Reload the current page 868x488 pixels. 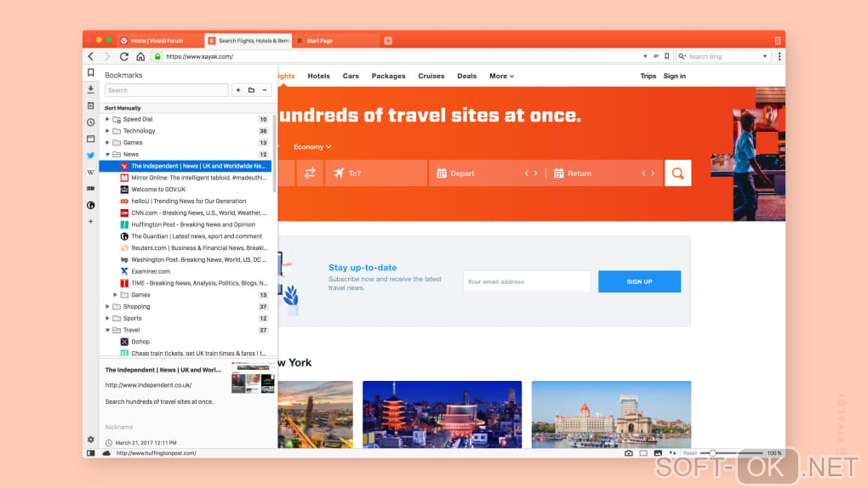pyautogui.click(x=124, y=56)
